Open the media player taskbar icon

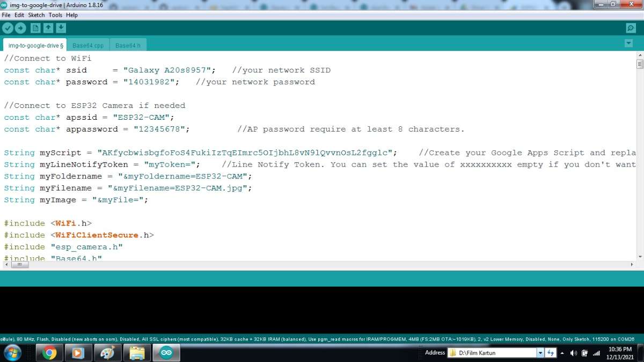point(78,353)
